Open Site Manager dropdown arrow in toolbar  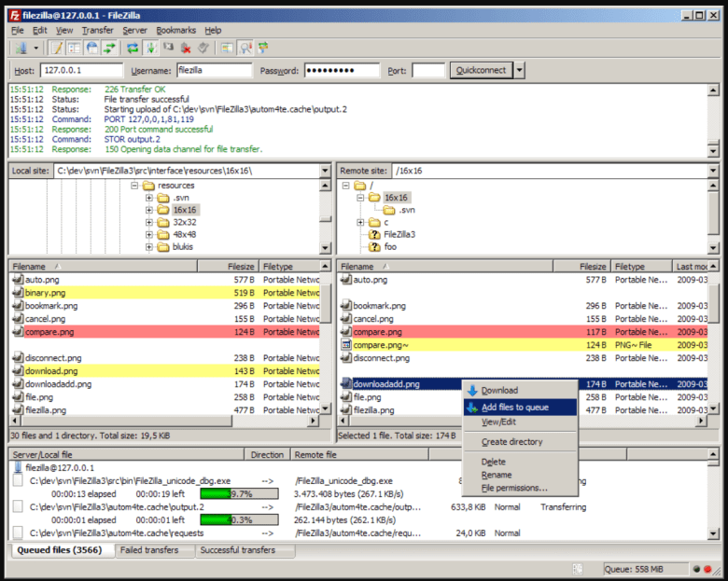(x=35, y=48)
